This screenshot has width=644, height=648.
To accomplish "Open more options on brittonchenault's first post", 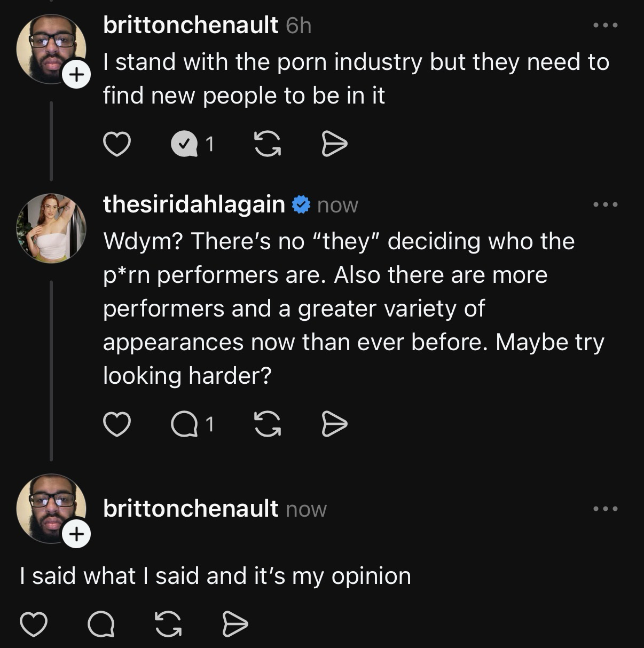I will tap(606, 25).
